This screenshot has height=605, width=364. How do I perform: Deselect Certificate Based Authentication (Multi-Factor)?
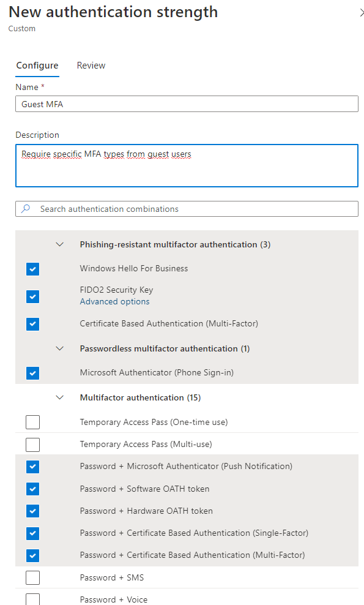click(x=33, y=324)
